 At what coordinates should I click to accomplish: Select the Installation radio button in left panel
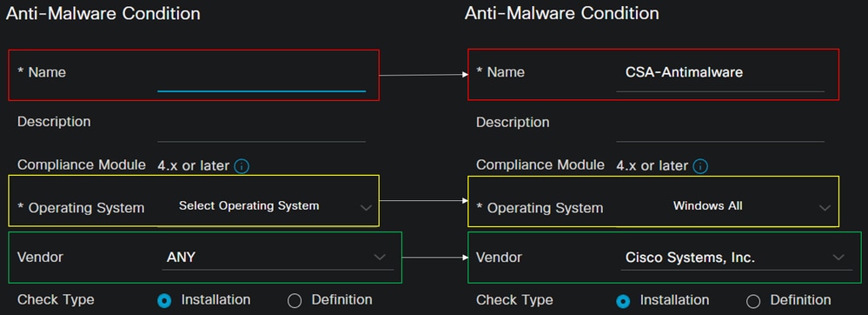point(164,300)
